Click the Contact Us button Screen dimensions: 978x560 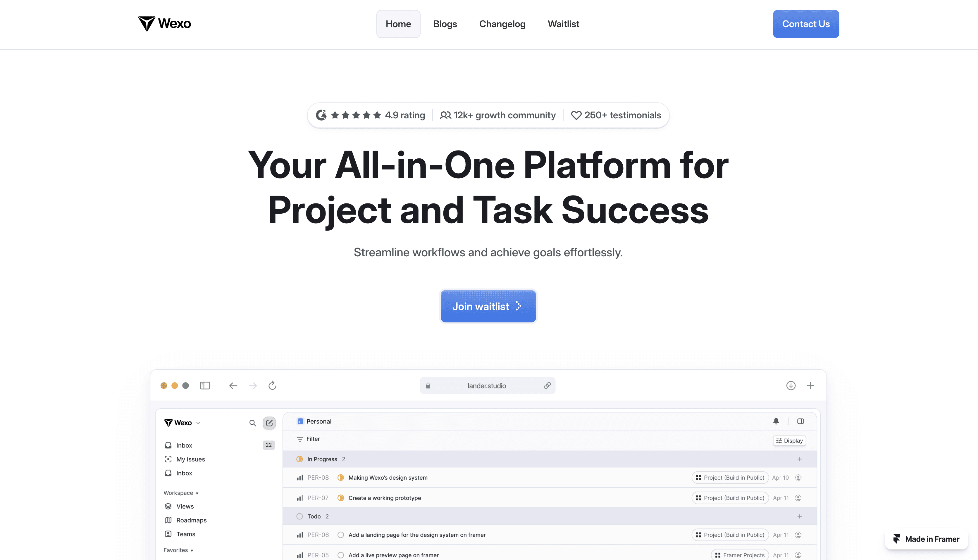click(806, 24)
